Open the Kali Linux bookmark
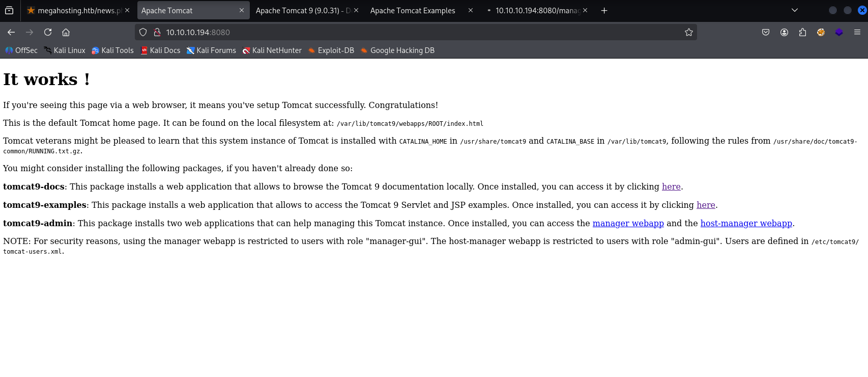 tap(65, 50)
